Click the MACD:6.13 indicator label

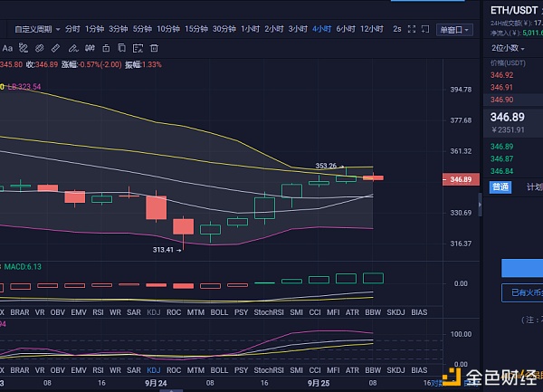pyautogui.click(x=23, y=267)
